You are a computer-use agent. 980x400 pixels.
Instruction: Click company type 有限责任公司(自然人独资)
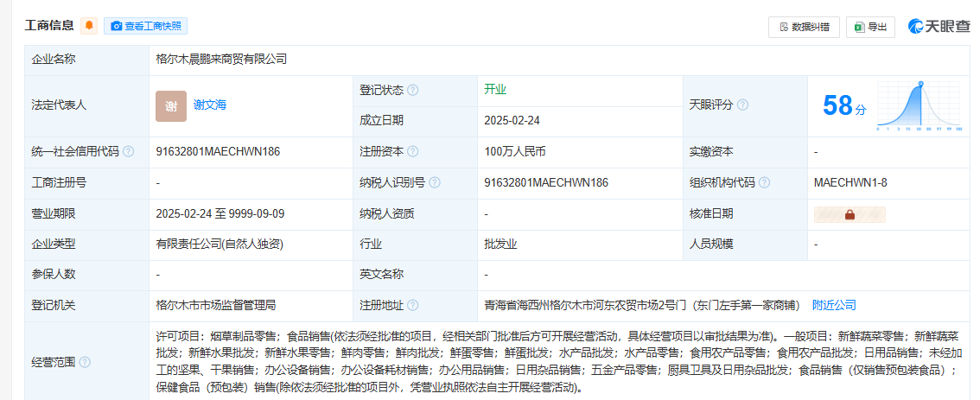tap(220, 244)
